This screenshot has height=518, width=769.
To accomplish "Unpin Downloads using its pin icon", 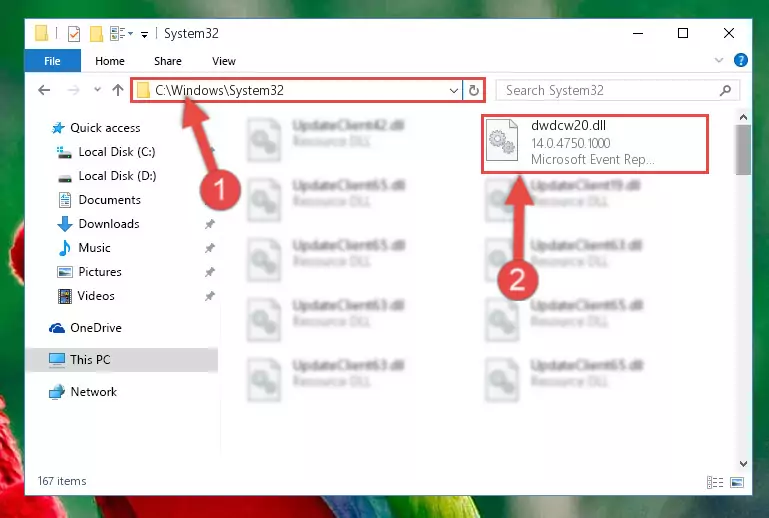I will pyautogui.click(x=209, y=224).
